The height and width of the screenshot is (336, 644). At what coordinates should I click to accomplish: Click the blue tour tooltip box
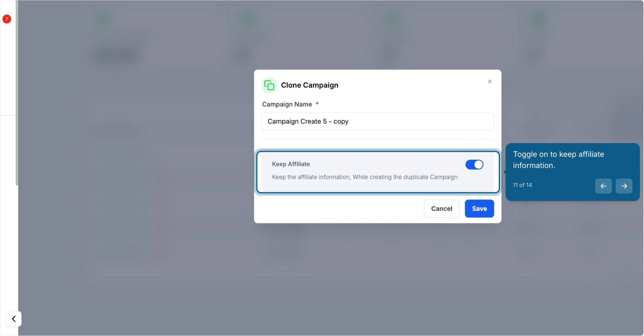pos(572,172)
